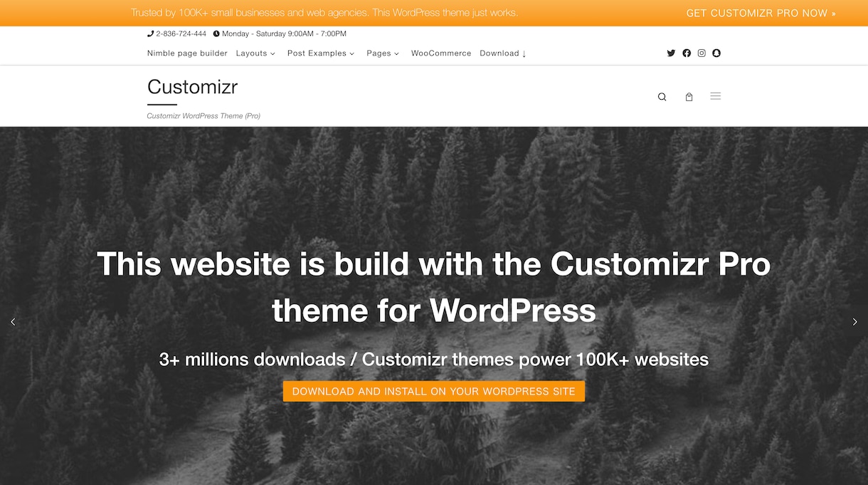Open the Facebook social link icon

tap(687, 53)
